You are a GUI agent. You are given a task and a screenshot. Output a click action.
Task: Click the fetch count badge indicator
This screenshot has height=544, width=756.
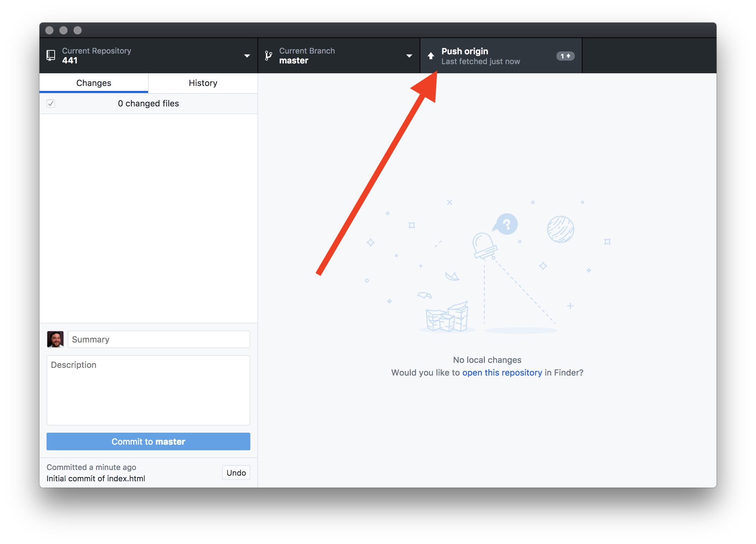[565, 56]
